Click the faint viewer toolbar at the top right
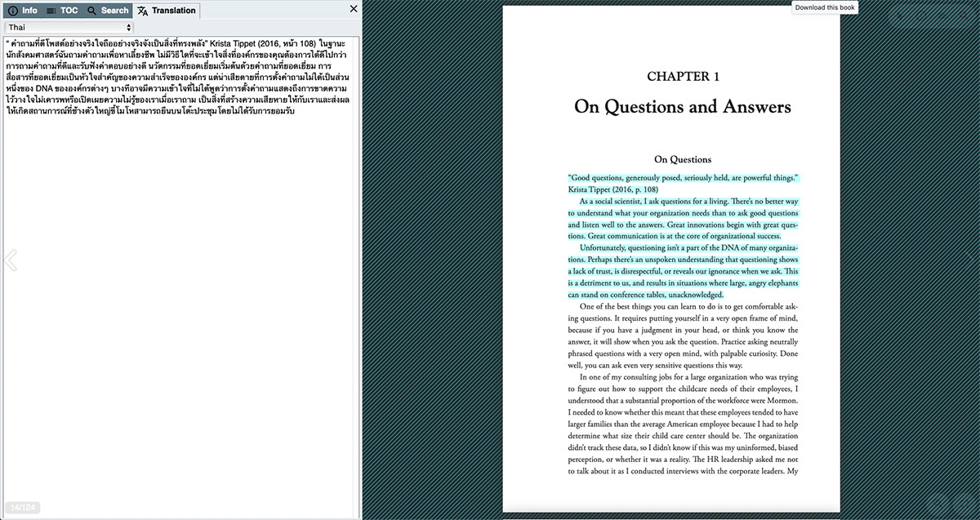The width and height of the screenshot is (980, 520). (x=933, y=15)
